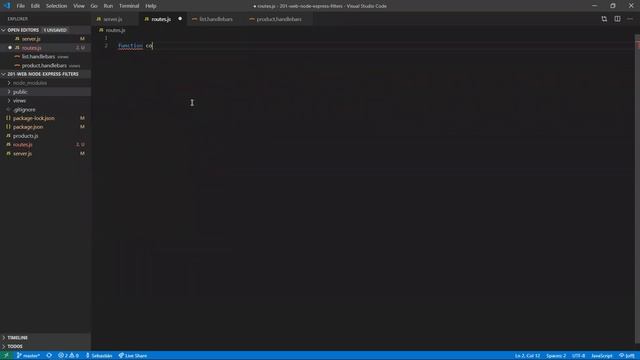Screen dimensions: 640x360
Task: Click the master branch in status bar
Action: [x=28, y=356]
